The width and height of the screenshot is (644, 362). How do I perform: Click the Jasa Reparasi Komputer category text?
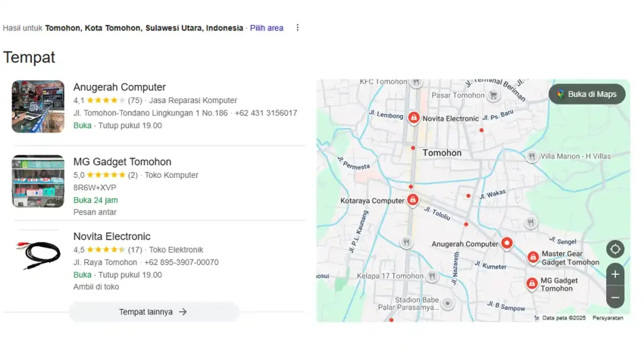point(193,101)
